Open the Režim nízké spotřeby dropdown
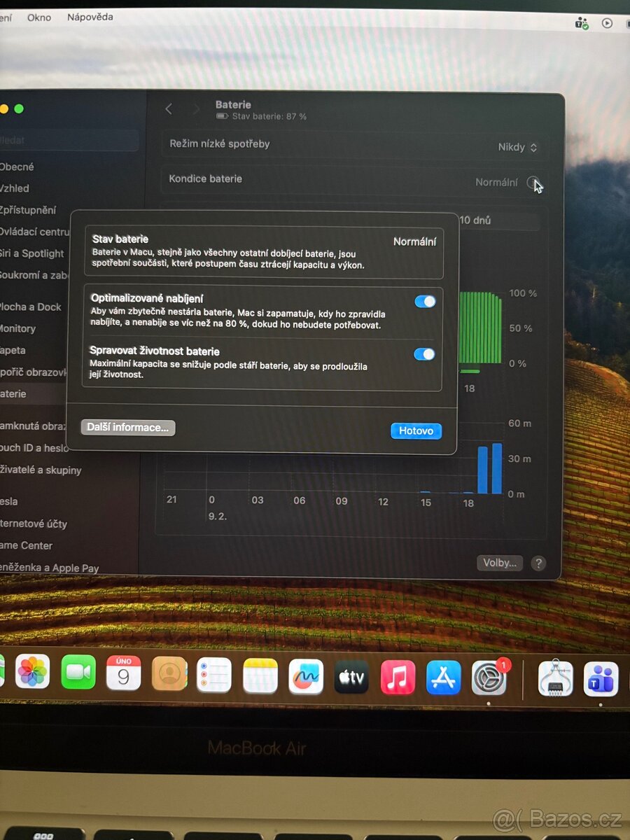Viewport: 630px width, 840px height. (518, 147)
